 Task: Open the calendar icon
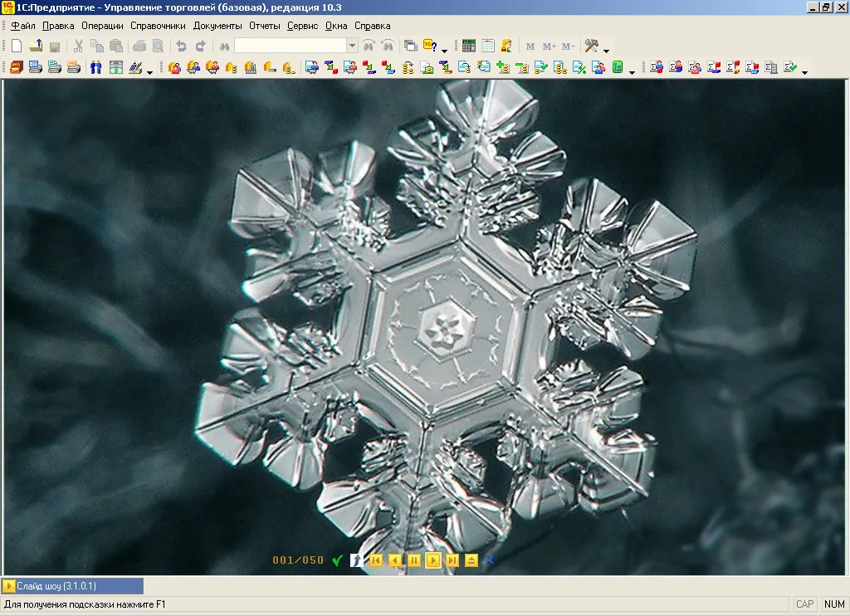488,46
